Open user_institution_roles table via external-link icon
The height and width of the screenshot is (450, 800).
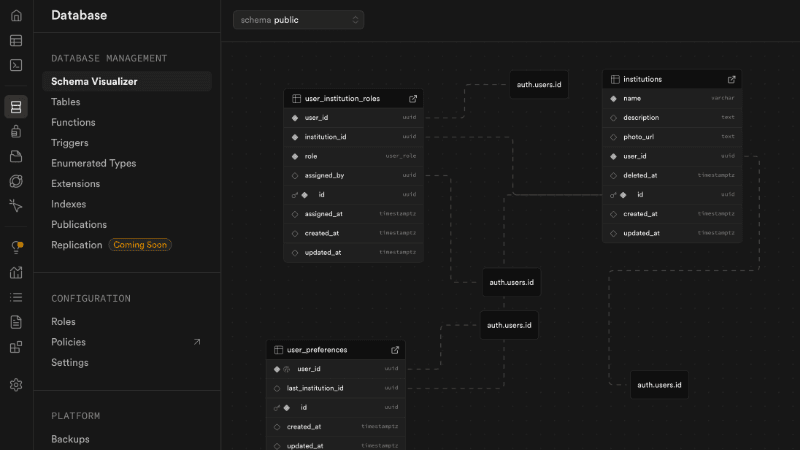point(413,99)
